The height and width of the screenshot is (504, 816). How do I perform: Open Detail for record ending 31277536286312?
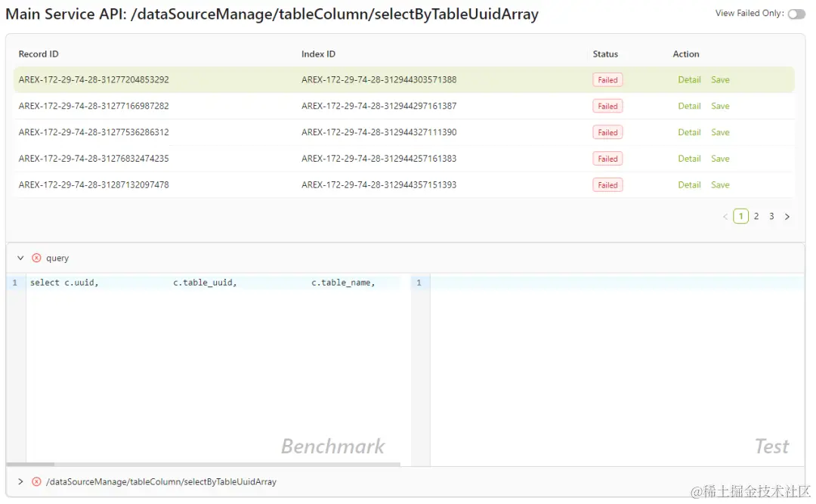689,132
